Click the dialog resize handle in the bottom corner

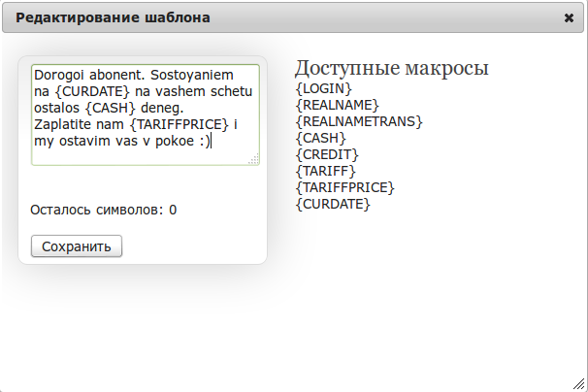pos(580,384)
